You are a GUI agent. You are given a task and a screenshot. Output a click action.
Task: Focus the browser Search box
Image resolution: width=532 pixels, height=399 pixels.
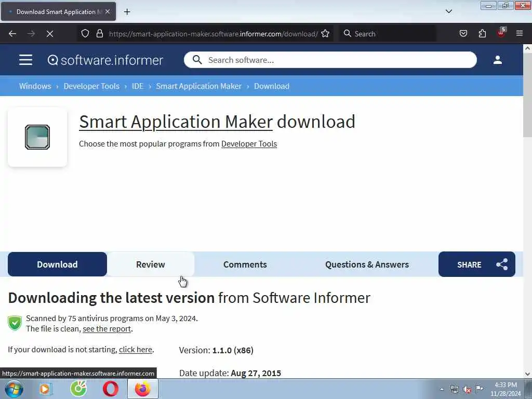[x=388, y=34]
